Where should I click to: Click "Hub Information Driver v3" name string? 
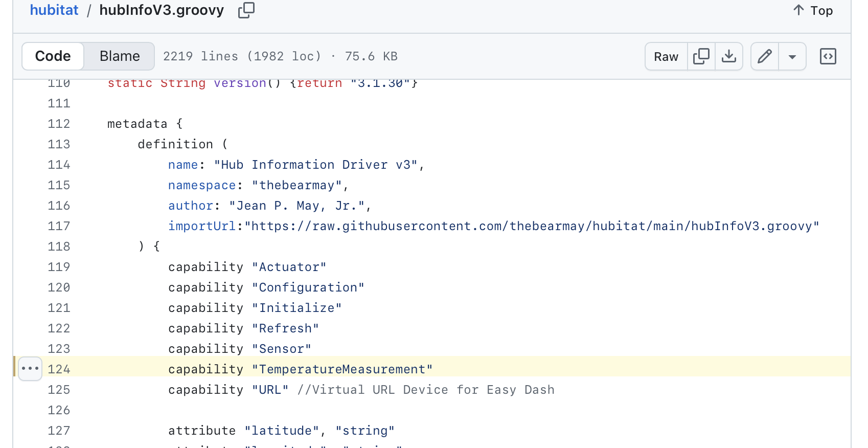[316, 165]
